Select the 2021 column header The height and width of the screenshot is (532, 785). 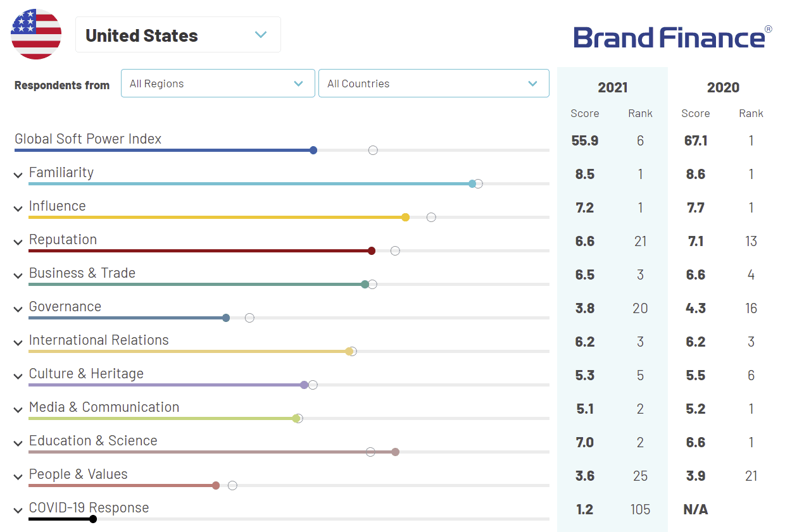[x=612, y=87]
